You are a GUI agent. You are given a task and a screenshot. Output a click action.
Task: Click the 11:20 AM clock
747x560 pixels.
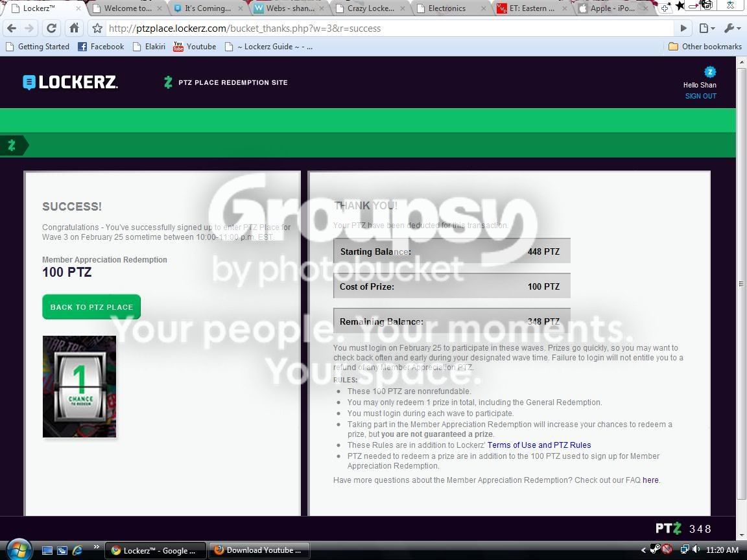(x=722, y=550)
